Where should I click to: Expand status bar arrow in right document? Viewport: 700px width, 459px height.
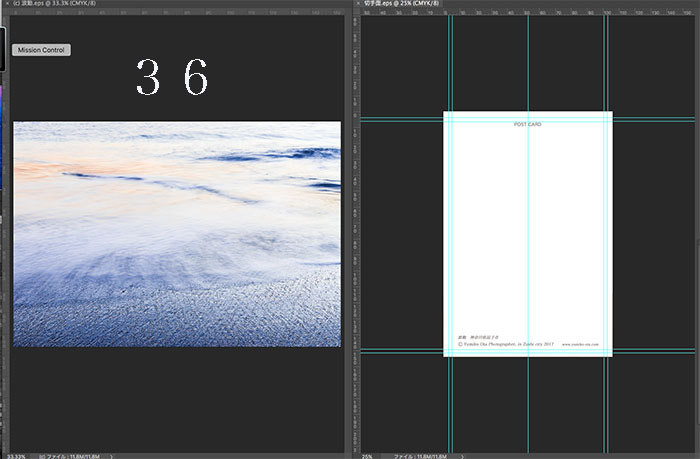tap(462, 456)
